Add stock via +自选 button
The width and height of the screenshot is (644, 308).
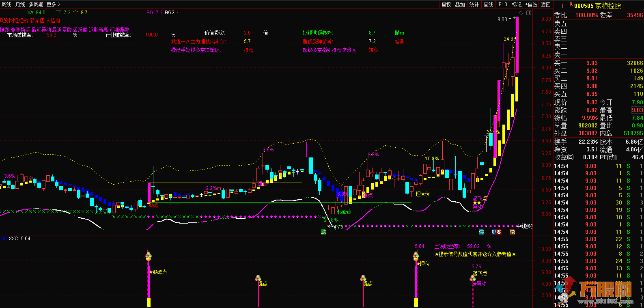click(x=531, y=4)
